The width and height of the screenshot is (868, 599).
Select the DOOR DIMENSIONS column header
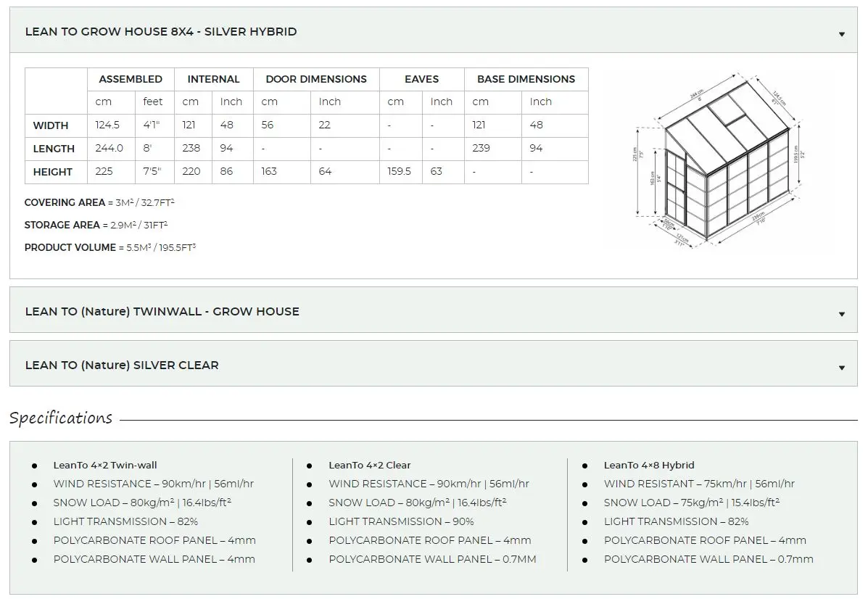point(316,79)
